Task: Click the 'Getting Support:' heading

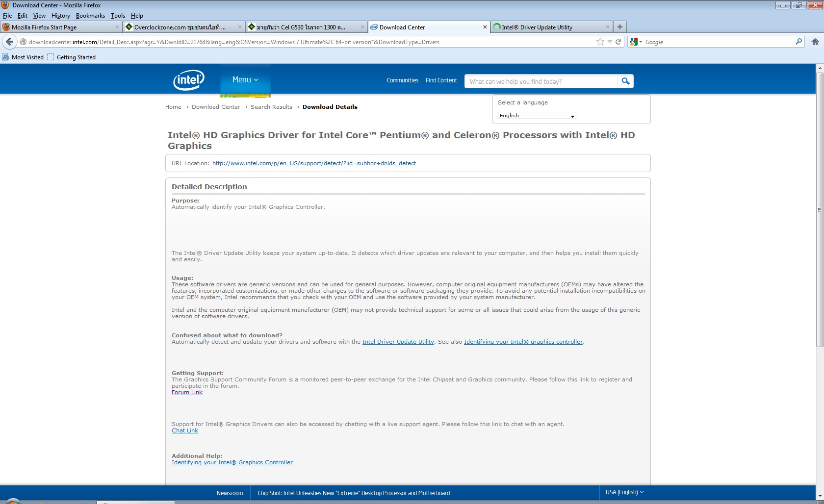Action: (x=198, y=373)
